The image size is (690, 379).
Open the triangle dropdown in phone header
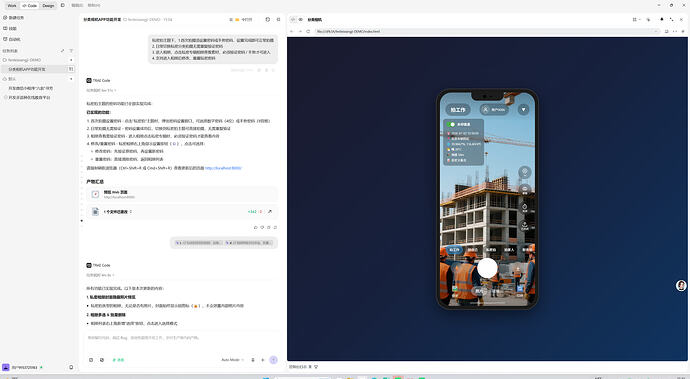click(x=523, y=109)
